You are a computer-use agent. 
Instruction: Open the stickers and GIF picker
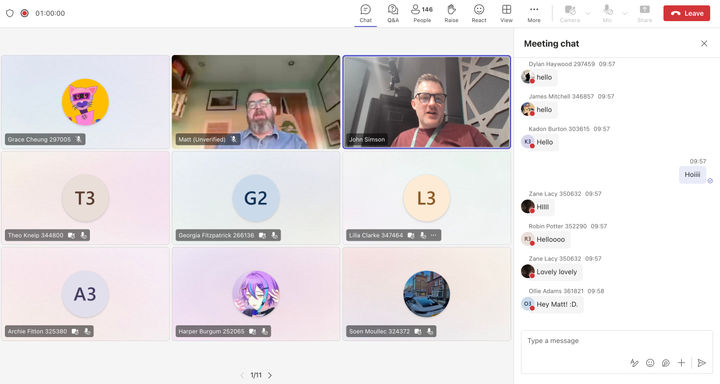point(666,363)
